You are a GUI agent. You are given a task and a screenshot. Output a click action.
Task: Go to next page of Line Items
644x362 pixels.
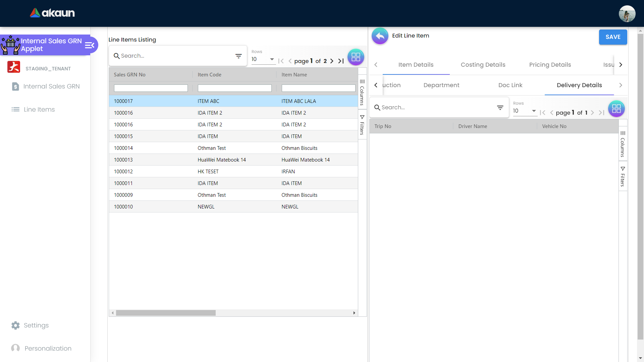point(332,61)
